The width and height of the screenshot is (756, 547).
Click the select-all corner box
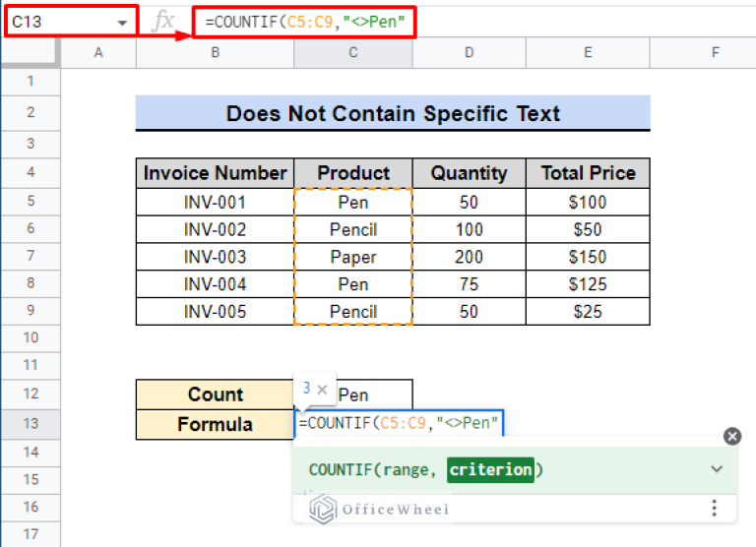30,52
